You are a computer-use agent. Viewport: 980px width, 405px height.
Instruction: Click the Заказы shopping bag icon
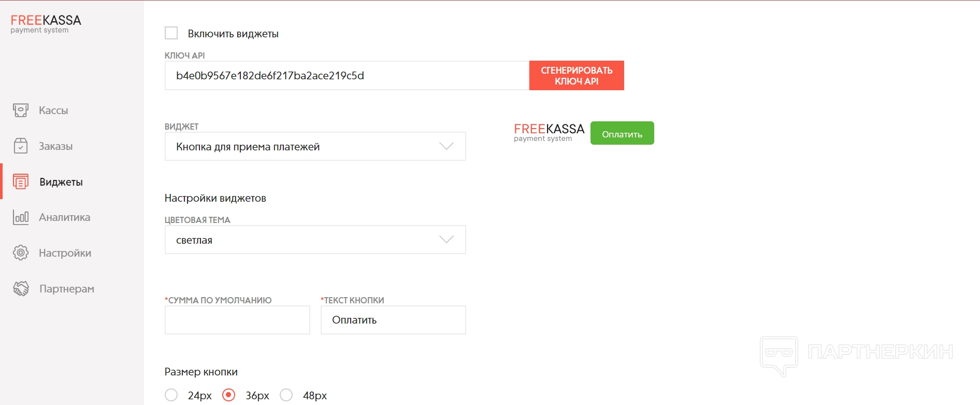[21, 146]
